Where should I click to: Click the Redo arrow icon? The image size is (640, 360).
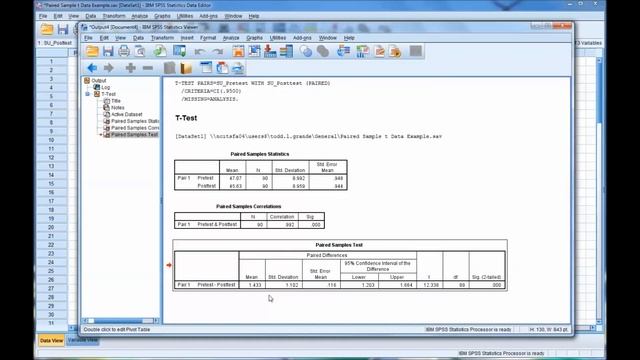point(218,51)
